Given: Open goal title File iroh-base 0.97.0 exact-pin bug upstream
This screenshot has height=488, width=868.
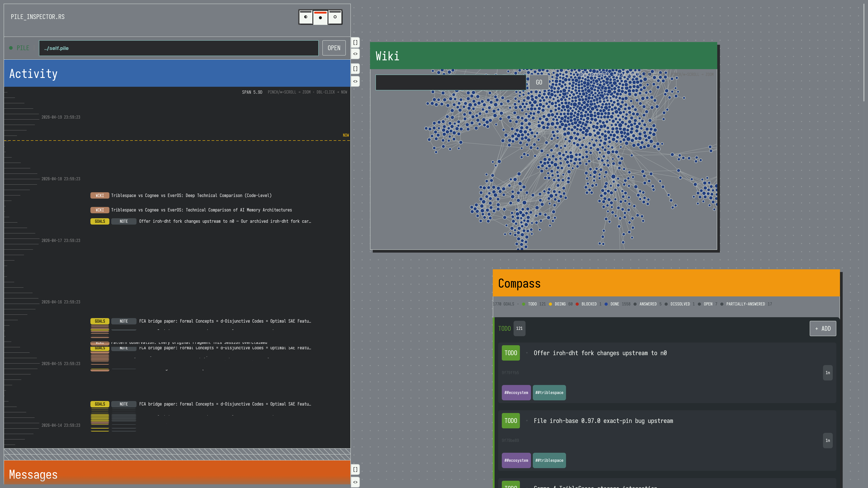Looking at the screenshot, I should (x=603, y=421).
